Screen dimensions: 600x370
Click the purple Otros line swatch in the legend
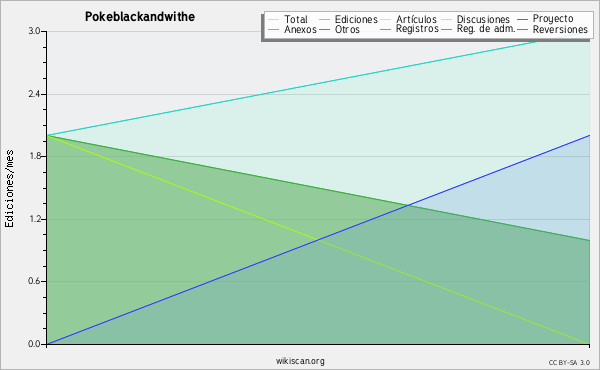coord(324,29)
